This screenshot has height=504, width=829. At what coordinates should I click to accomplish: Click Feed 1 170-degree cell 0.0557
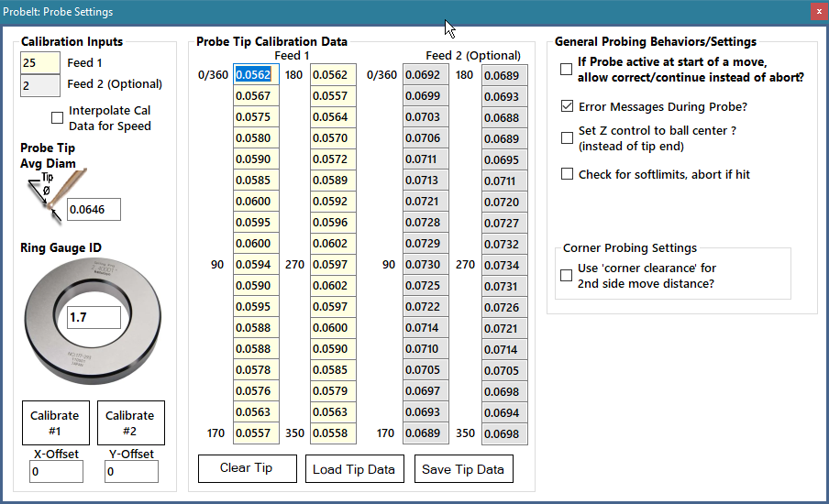[257, 433]
